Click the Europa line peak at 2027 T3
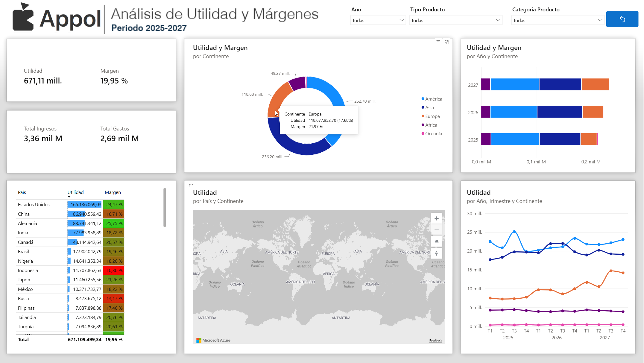 tap(611, 271)
